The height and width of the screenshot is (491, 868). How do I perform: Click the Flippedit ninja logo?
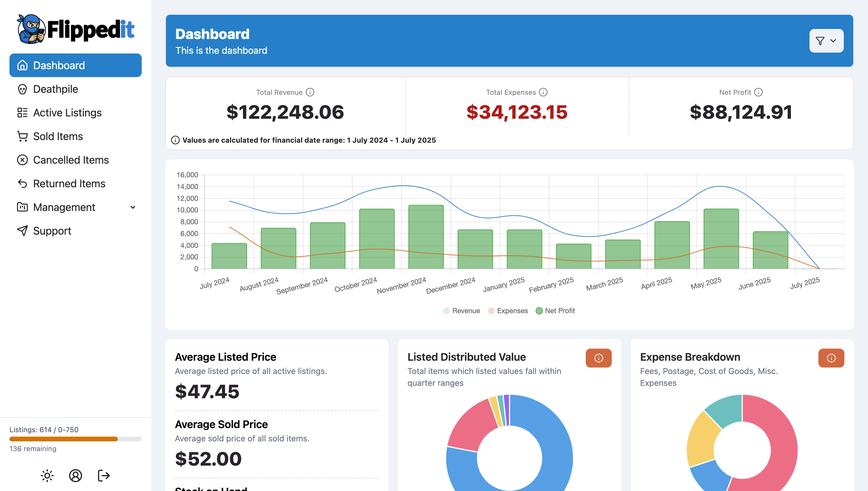76,29
